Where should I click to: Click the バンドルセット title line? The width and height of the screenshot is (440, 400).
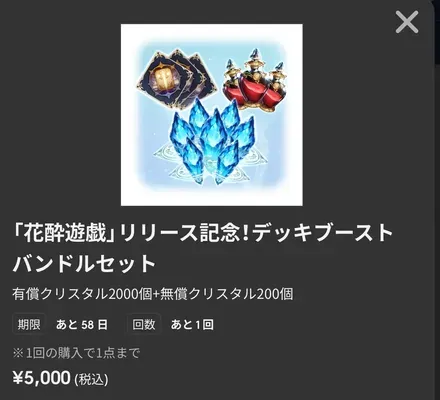coord(84,263)
